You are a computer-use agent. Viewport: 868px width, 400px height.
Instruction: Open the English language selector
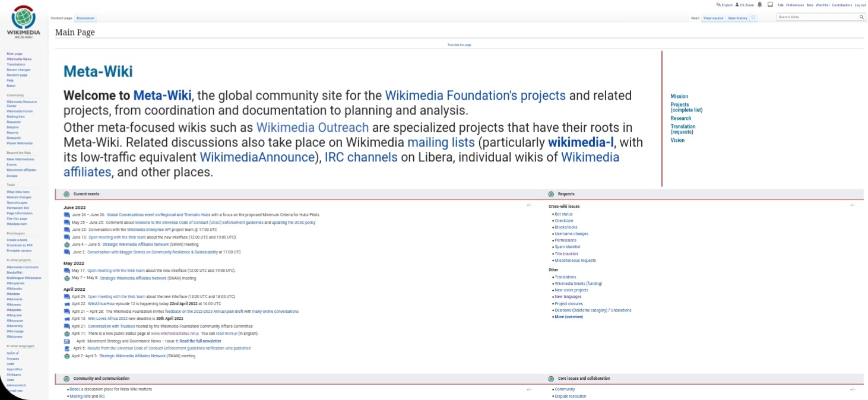(724, 5)
